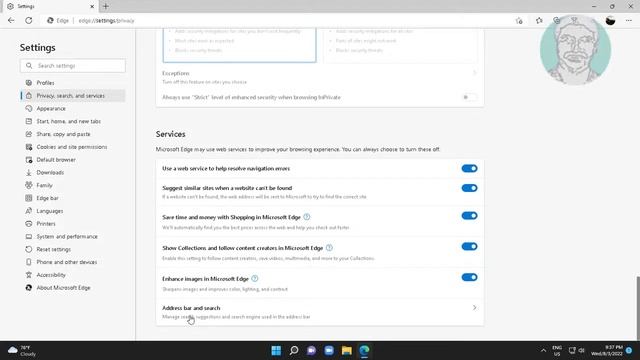
Task: Click the Phone and other devices icon
Action: [x=29, y=262]
